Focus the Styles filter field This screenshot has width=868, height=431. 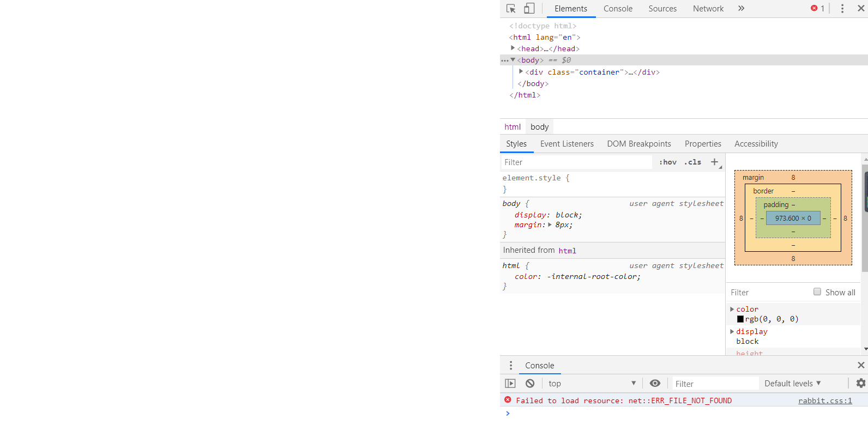pos(577,162)
